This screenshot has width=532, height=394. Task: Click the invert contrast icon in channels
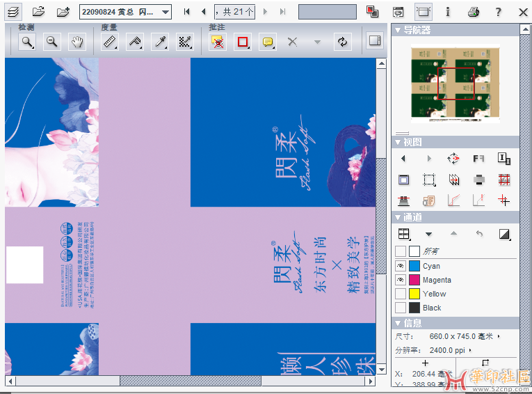point(504,234)
